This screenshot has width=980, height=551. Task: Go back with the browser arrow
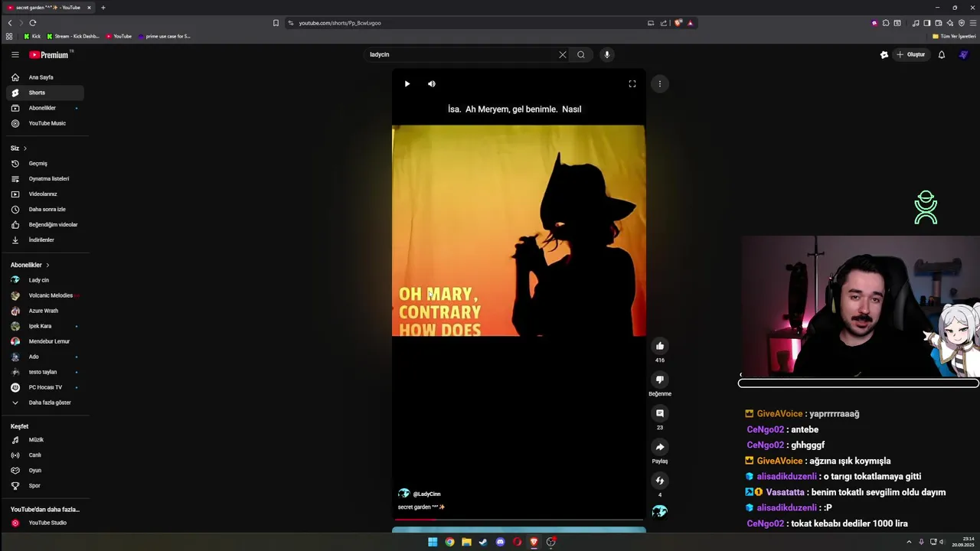coord(10,23)
